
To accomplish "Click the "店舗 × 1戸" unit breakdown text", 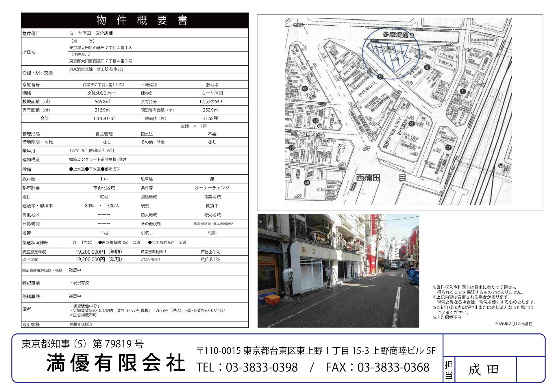I will [x=194, y=126].
